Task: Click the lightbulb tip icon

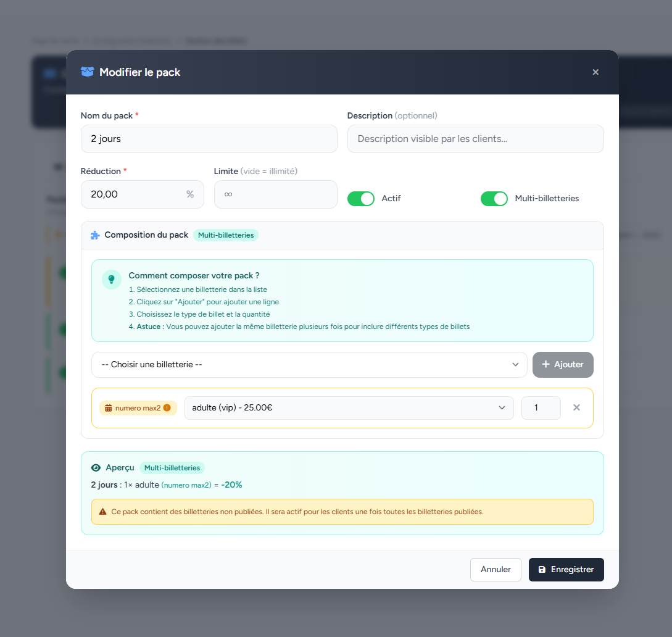Action: click(x=112, y=279)
